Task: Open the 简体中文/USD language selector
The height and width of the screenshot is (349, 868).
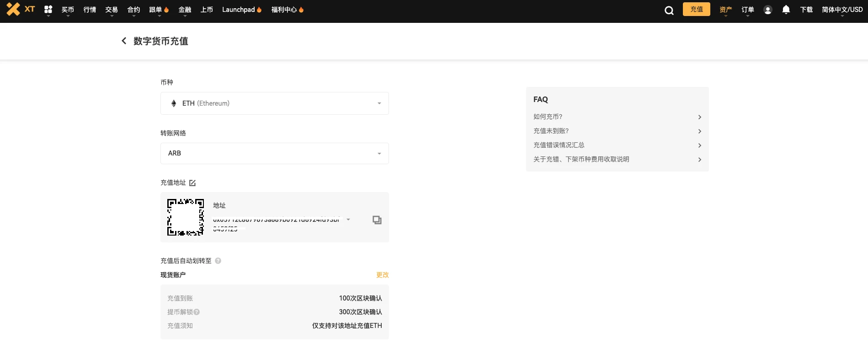Action: (842, 10)
